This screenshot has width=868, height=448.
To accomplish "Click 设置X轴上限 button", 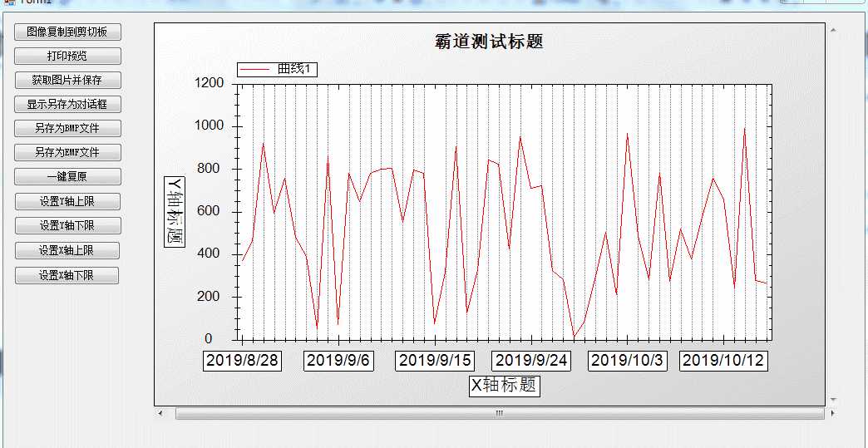I will pyautogui.click(x=67, y=250).
